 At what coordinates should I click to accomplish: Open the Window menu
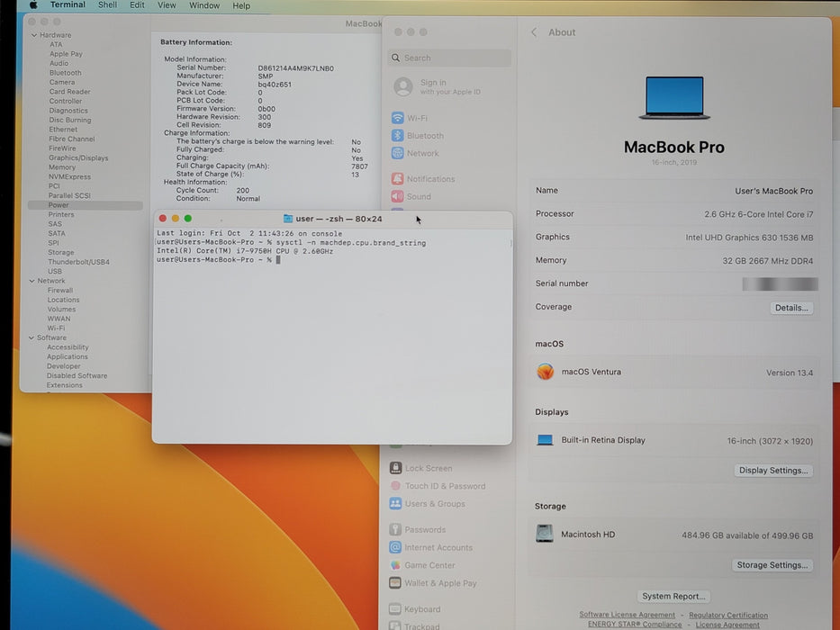point(204,5)
